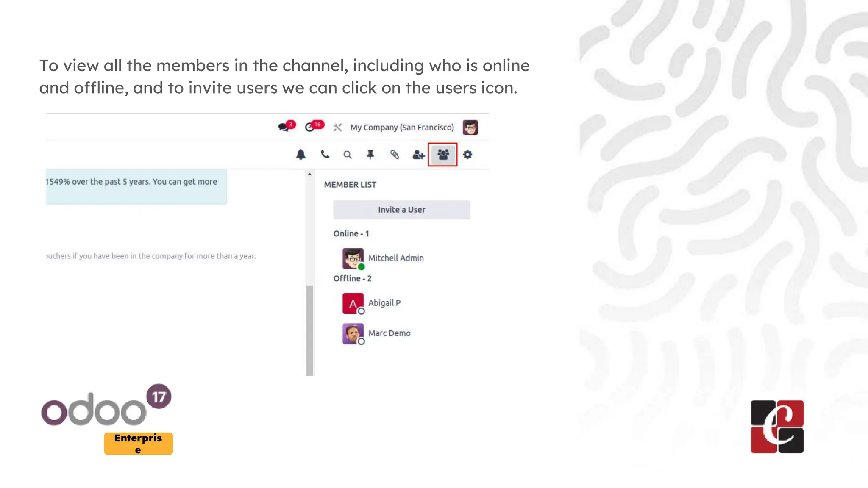Open My Company (San Francisco) switcher
Image resolution: width=868 pixels, height=488 pixels.
coord(402,128)
